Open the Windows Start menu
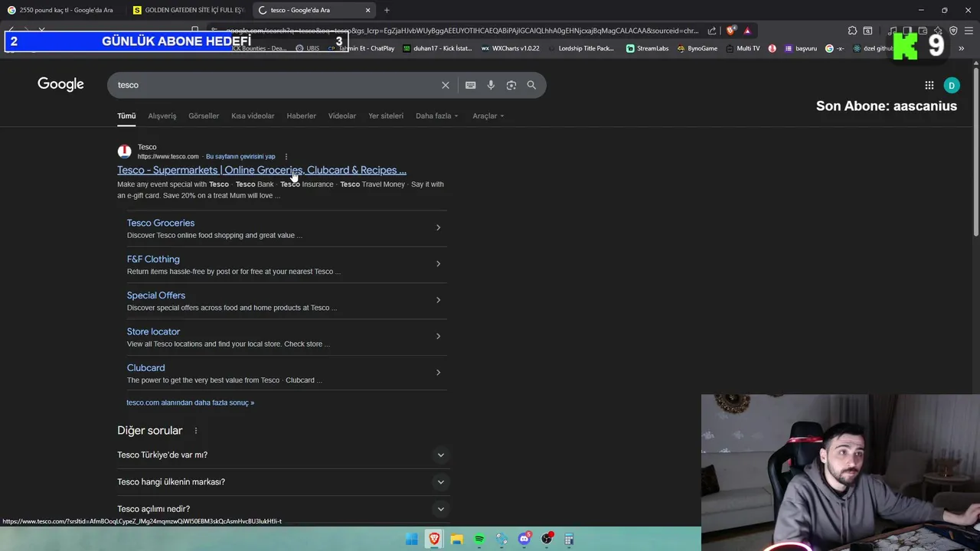The width and height of the screenshot is (980, 551). (x=412, y=539)
